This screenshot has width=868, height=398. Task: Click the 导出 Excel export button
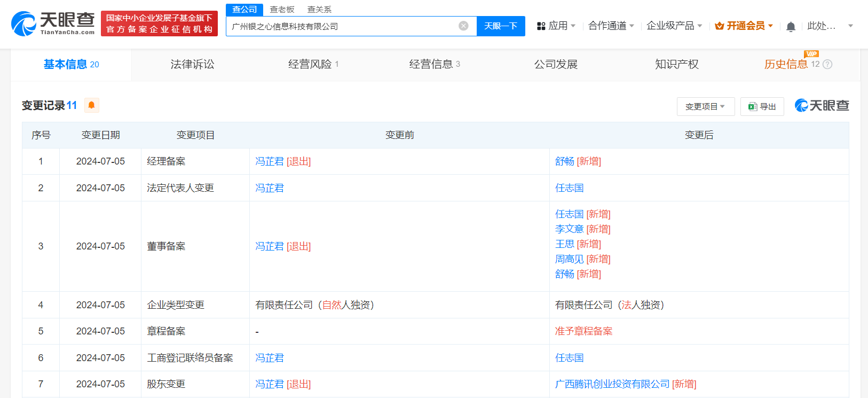(x=762, y=107)
